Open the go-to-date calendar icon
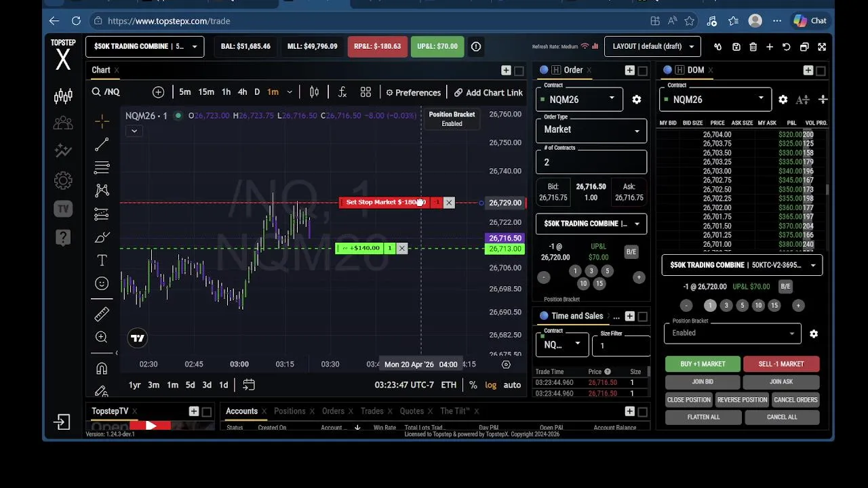 (x=249, y=385)
